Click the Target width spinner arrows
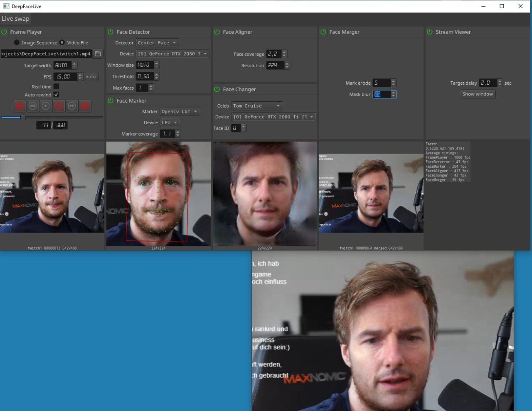Screen dimensions: 532x411 [x=74, y=65]
